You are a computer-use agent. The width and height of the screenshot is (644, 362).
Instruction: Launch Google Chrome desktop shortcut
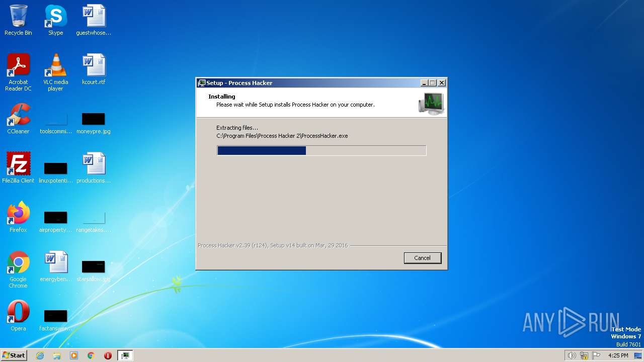pos(18,269)
